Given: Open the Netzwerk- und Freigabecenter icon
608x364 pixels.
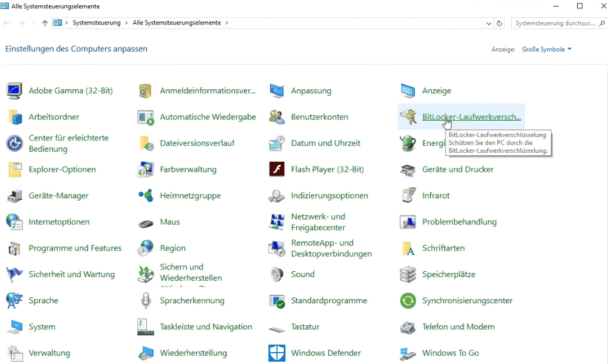Looking at the screenshot, I should (x=277, y=222).
